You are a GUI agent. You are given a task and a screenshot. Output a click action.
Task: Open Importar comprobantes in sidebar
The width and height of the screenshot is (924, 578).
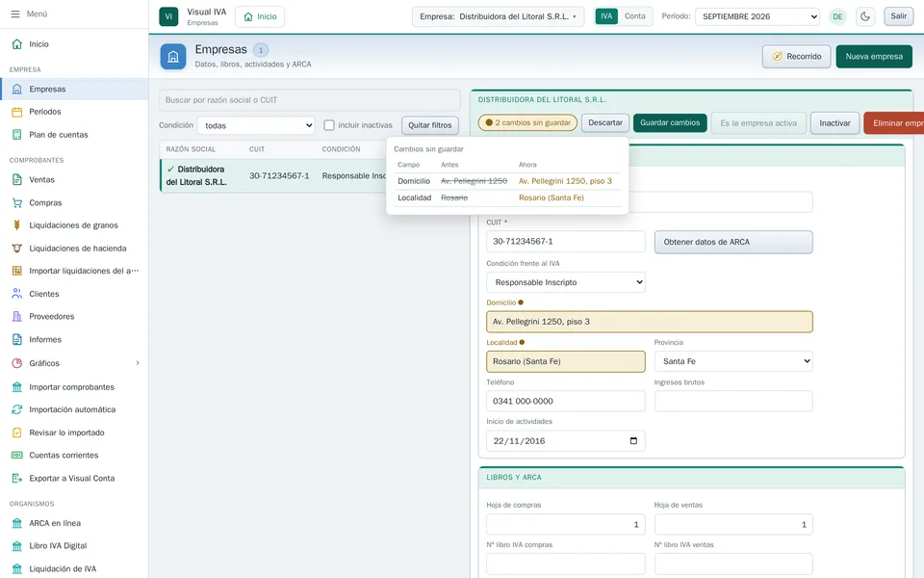point(74,387)
